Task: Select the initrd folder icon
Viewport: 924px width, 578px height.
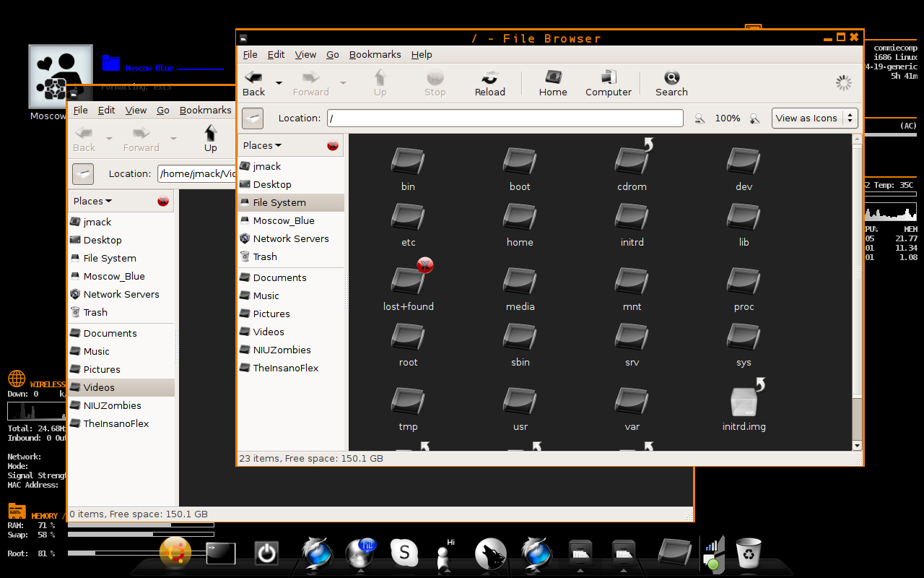Action: pyautogui.click(x=632, y=217)
